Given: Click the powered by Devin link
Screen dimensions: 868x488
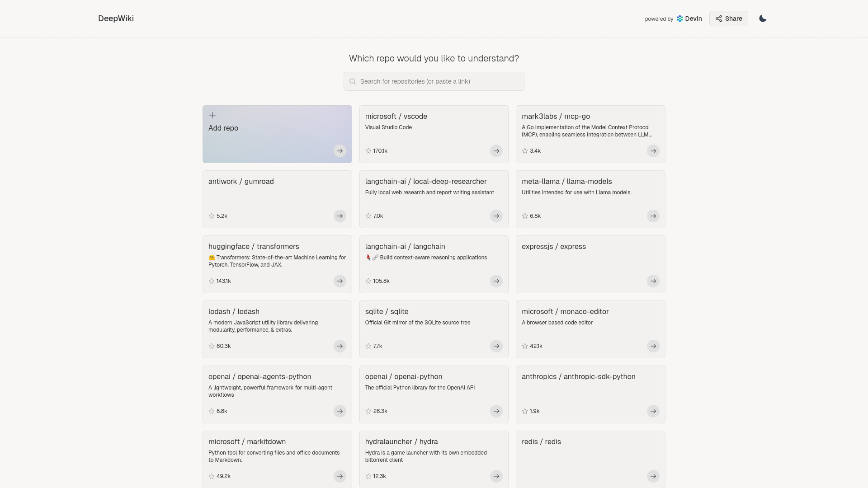Looking at the screenshot, I should (x=673, y=19).
